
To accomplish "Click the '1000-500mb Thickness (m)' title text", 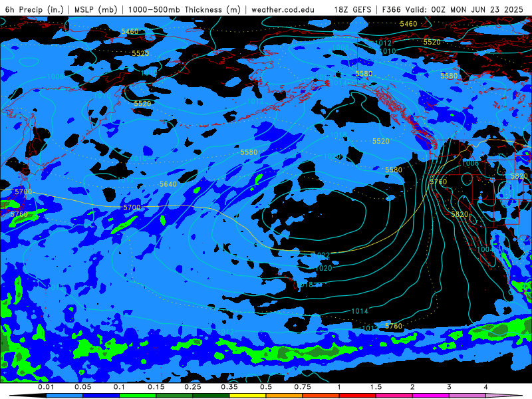I will [x=184, y=9].
